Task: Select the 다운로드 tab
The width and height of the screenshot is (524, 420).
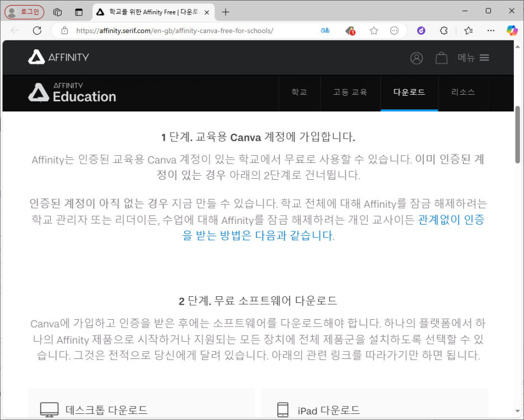Action: coord(409,92)
